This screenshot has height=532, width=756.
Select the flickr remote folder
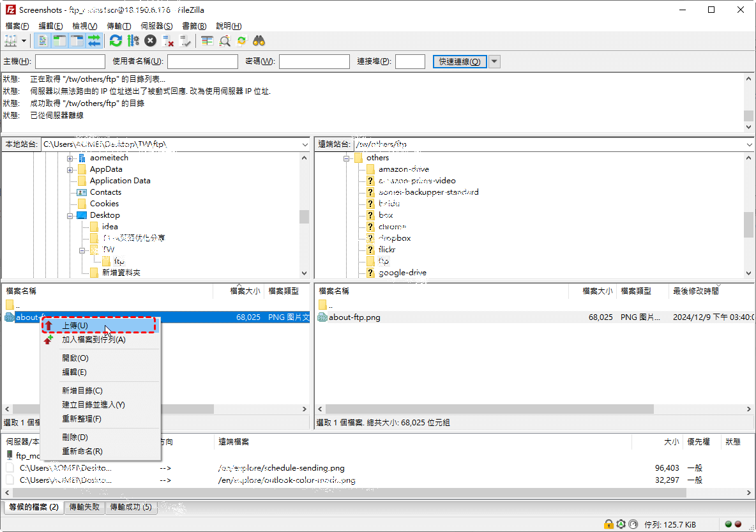387,249
